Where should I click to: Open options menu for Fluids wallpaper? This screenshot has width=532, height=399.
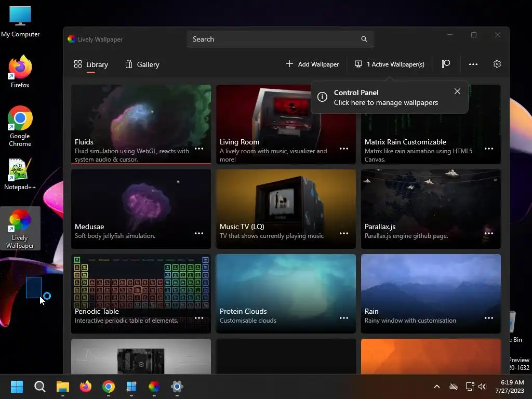tap(199, 149)
